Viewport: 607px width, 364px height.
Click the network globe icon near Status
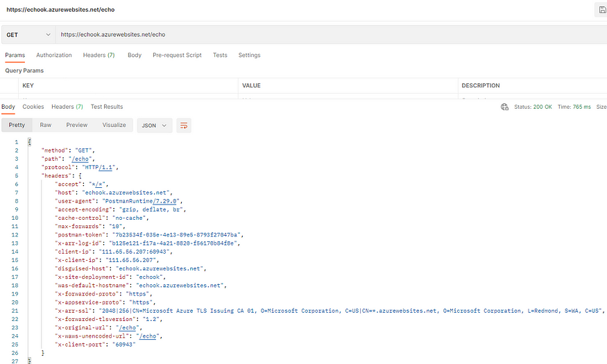(x=504, y=107)
